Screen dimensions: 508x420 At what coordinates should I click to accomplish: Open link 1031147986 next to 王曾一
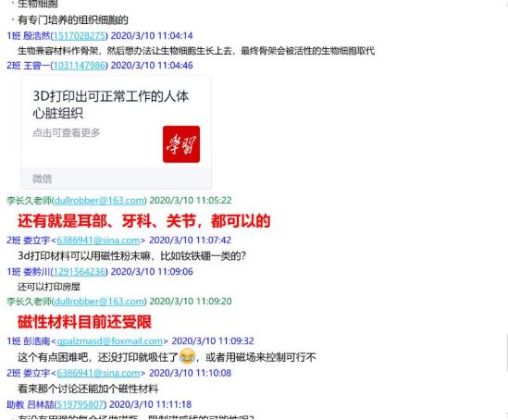[x=79, y=66]
